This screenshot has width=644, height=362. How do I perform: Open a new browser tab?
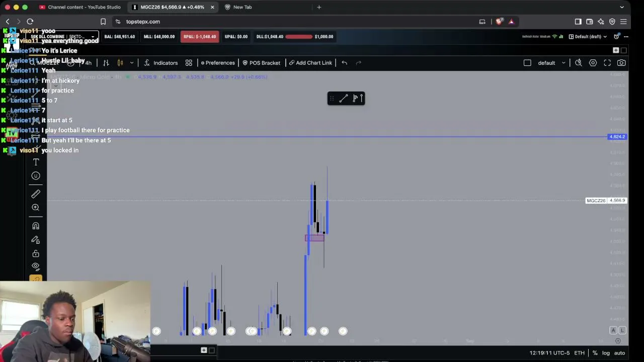tap(319, 7)
